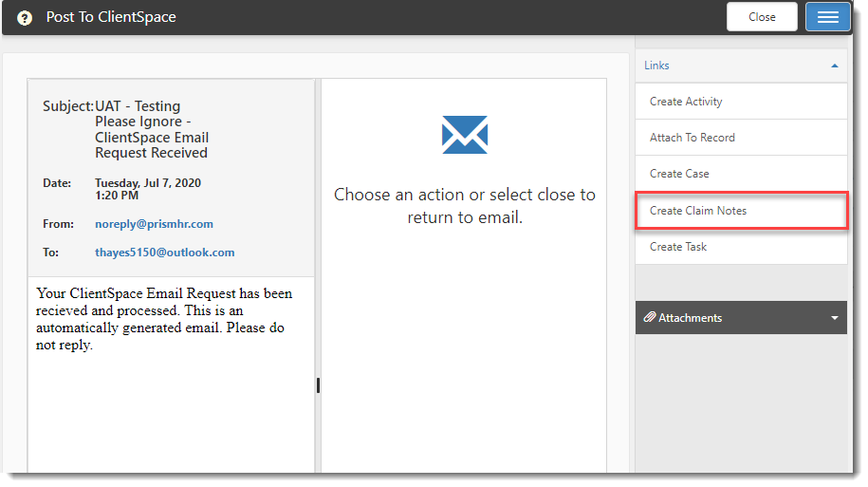Click the Close button
This screenshot has width=868, height=487.
coord(762,17)
